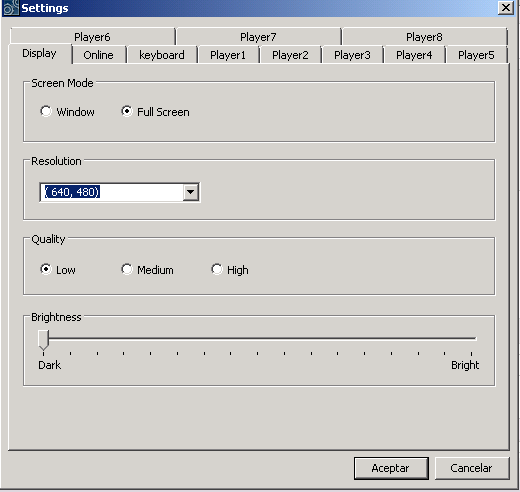The height and width of the screenshot is (492, 520).
Task: Open the Player7 tab
Action: pyautogui.click(x=258, y=37)
